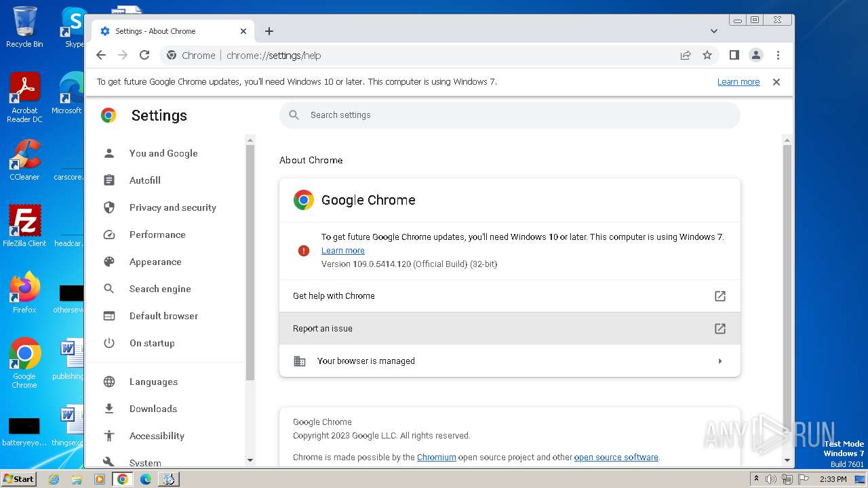Image resolution: width=868 pixels, height=488 pixels.
Task: Click the shield icon beside Privacy and security
Action: 109,207
